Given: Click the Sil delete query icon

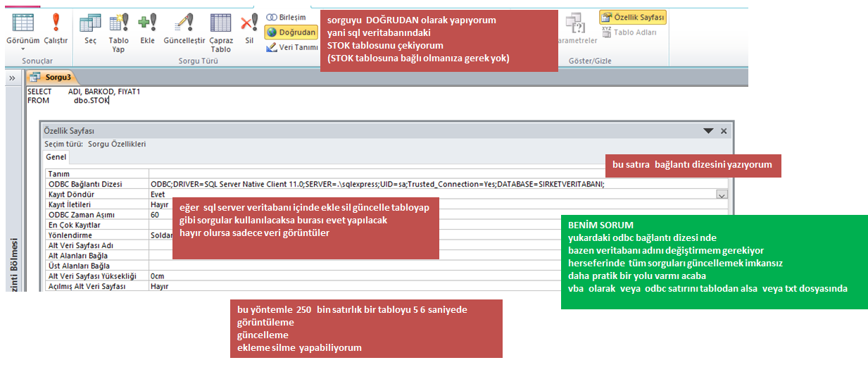Looking at the screenshot, I should click(249, 28).
